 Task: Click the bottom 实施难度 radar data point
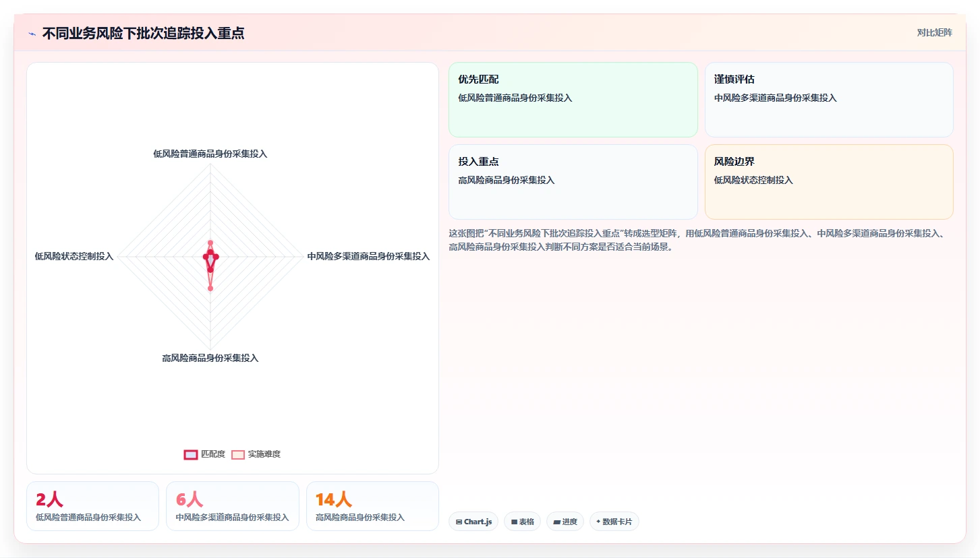[x=210, y=288]
